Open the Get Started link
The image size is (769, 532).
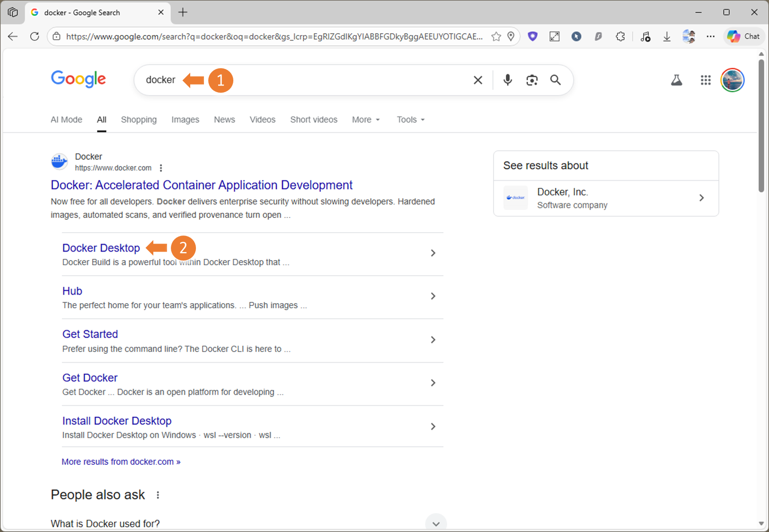coord(90,334)
